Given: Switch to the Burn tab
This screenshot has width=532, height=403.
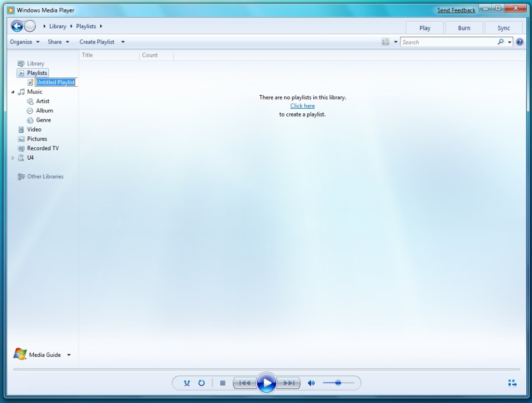Looking at the screenshot, I should pyautogui.click(x=464, y=28).
